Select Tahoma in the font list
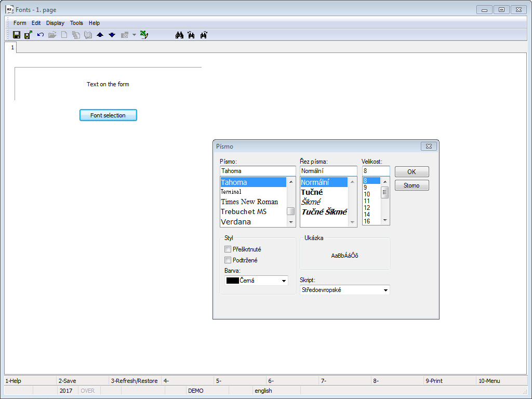532x399 pixels. point(253,182)
